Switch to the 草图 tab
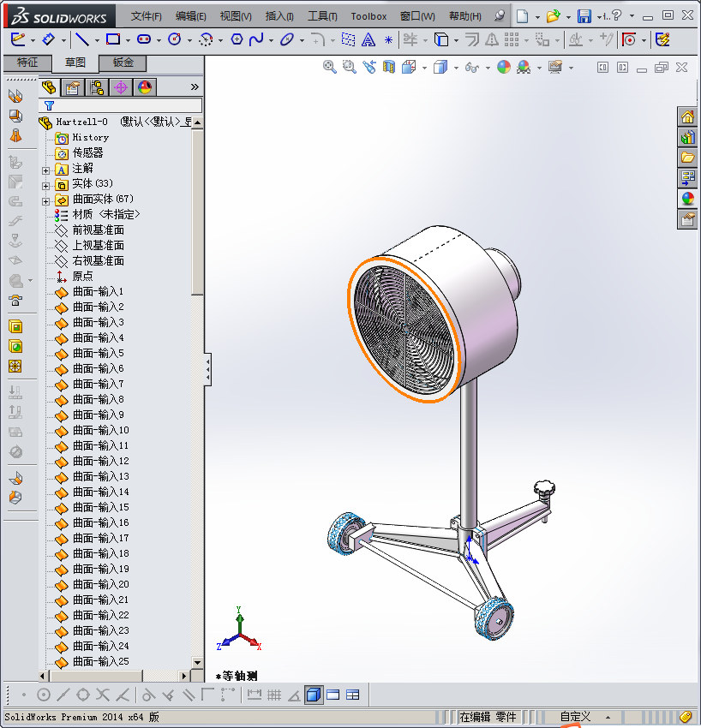Screen dimensions: 701x728 75,63
